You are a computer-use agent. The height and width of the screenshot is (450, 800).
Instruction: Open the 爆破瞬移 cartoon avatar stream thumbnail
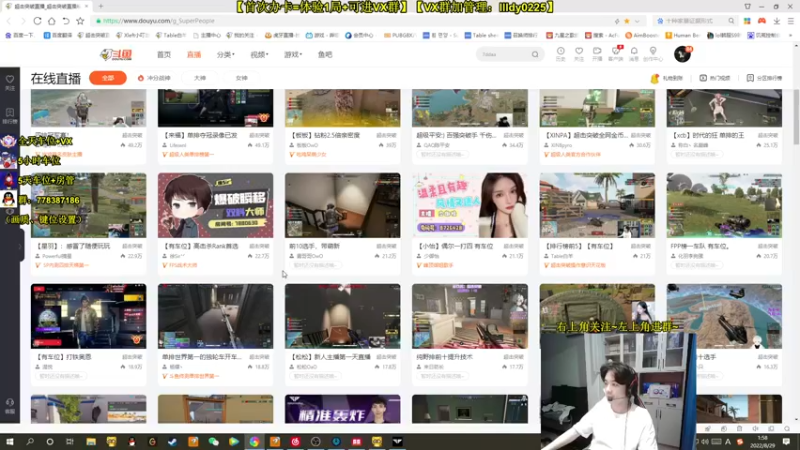[x=215, y=205]
